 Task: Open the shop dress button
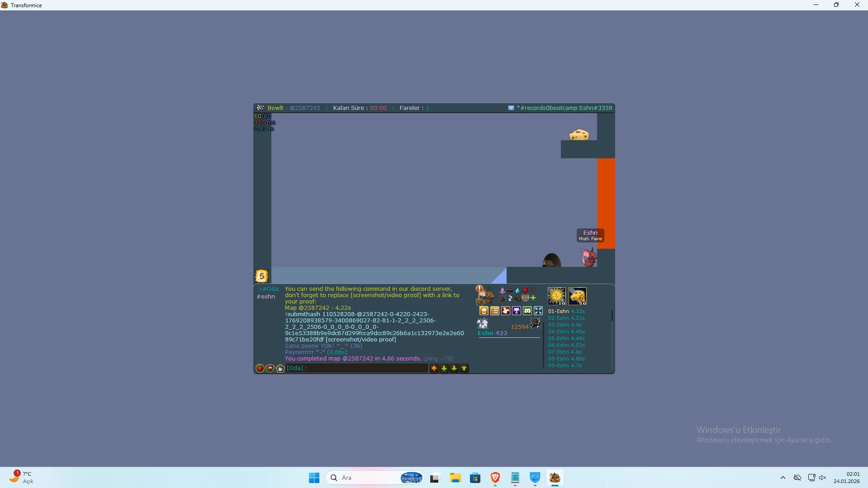coord(506,311)
